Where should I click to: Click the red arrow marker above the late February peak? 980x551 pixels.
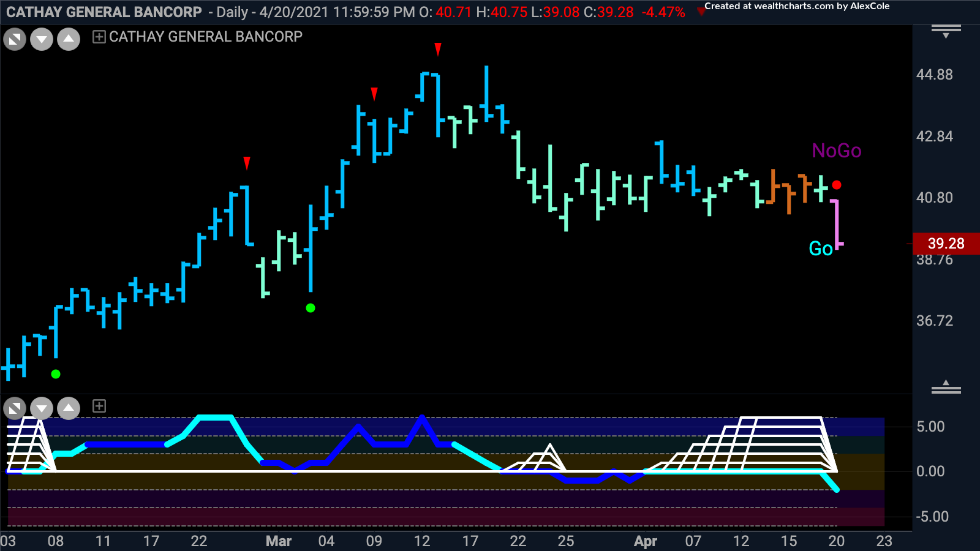point(247,163)
